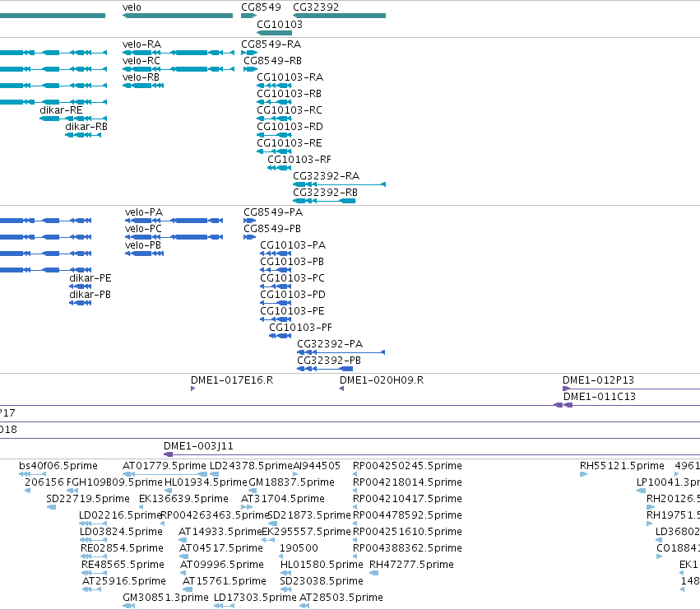The height and width of the screenshot is (610, 700).
Task: Click the dikar-PB protein
Action: click(81, 304)
